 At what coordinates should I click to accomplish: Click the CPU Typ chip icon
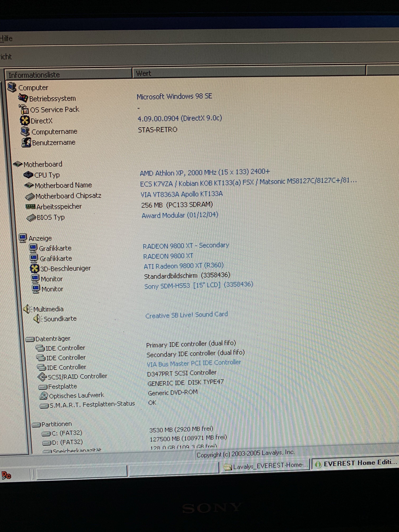tap(28, 175)
